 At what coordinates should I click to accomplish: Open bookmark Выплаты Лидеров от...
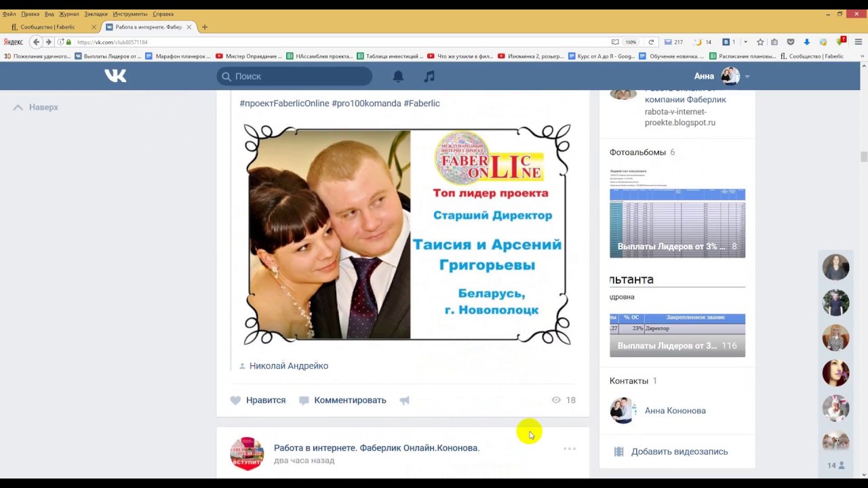108,56
